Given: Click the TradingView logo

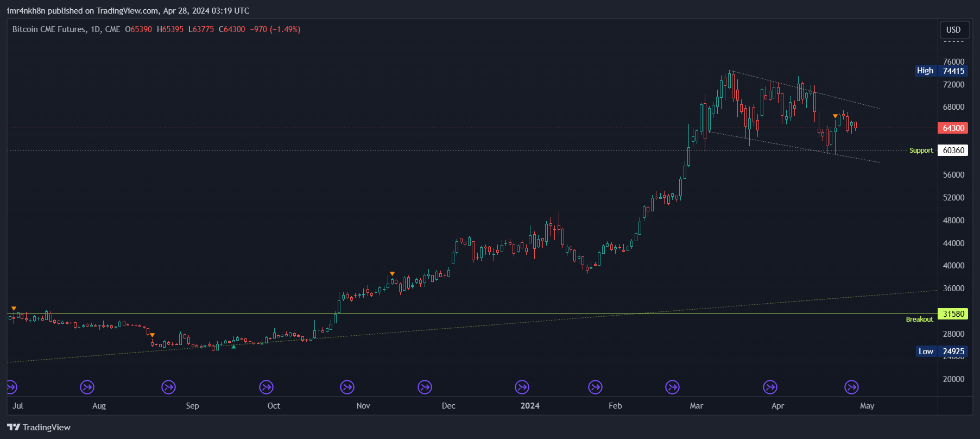Looking at the screenshot, I should (x=39, y=427).
